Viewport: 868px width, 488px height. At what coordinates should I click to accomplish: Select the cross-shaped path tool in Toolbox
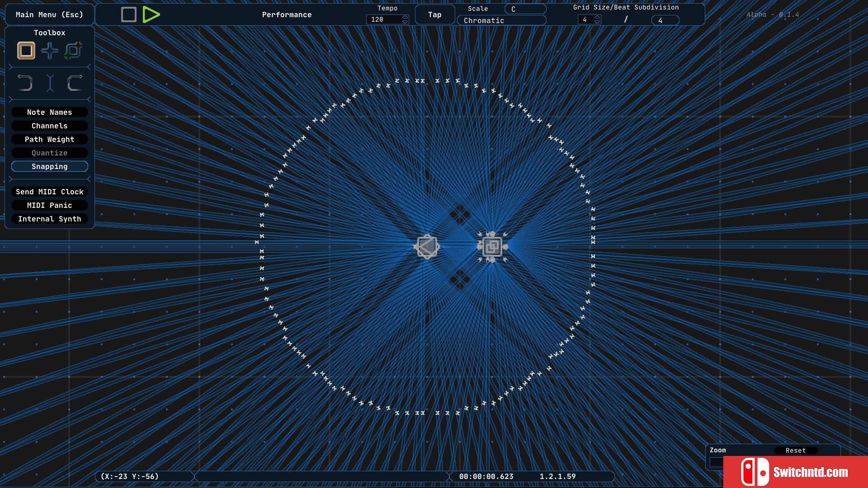(50, 50)
